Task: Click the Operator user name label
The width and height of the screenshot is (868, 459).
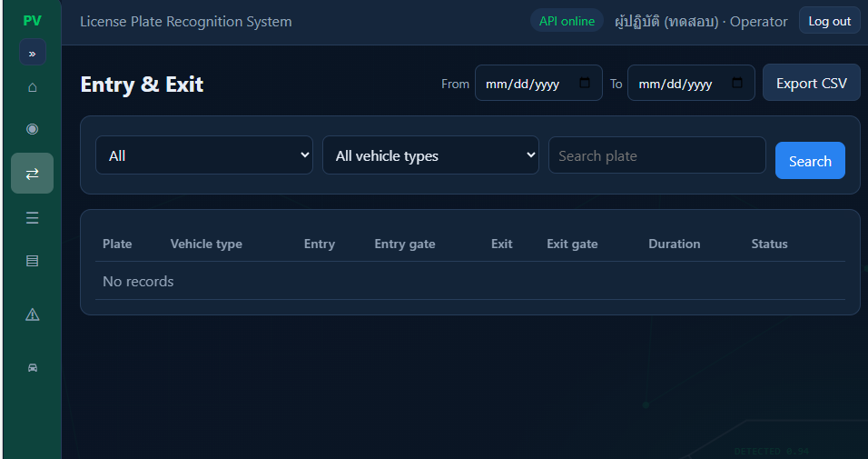Action: coord(701,22)
